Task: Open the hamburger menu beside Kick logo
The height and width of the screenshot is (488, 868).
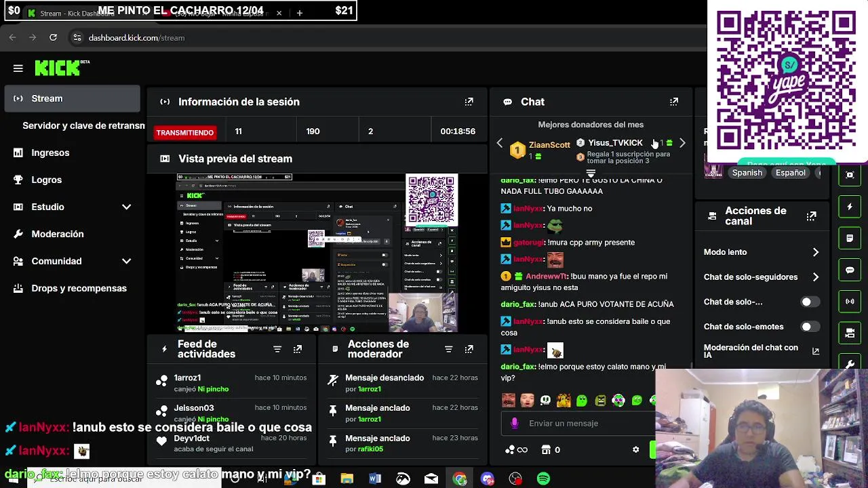Action: [x=18, y=68]
